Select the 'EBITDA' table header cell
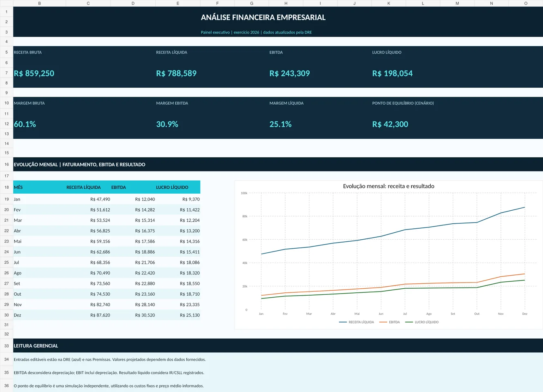This screenshot has height=392, width=543. tap(133, 187)
